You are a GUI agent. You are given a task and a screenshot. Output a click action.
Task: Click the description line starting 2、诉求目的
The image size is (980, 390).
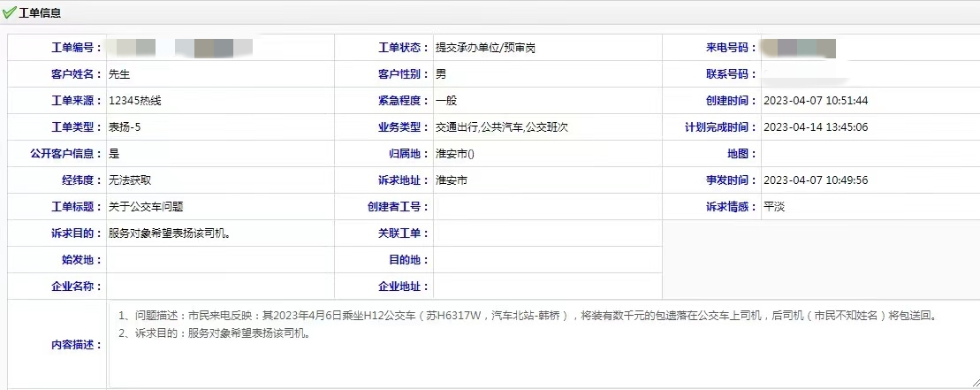click(x=215, y=333)
